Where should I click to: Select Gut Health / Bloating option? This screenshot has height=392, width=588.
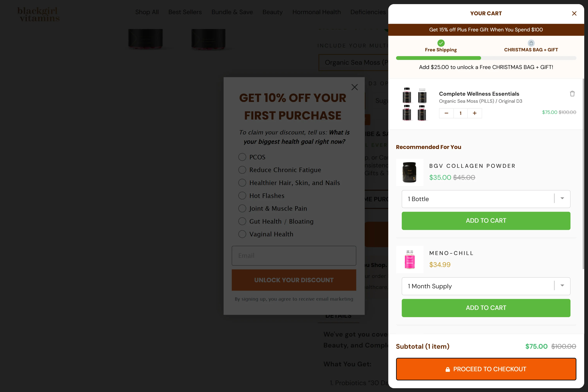(242, 221)
